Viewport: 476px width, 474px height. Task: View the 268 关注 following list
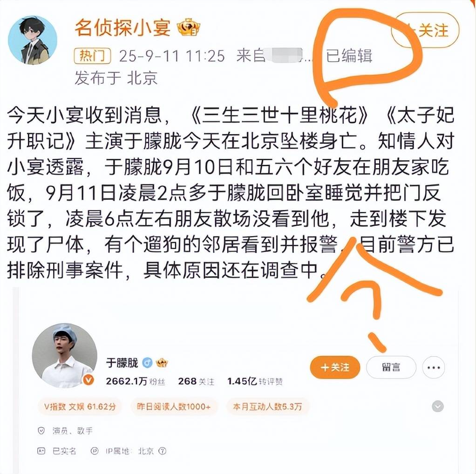tap(196, 381)
